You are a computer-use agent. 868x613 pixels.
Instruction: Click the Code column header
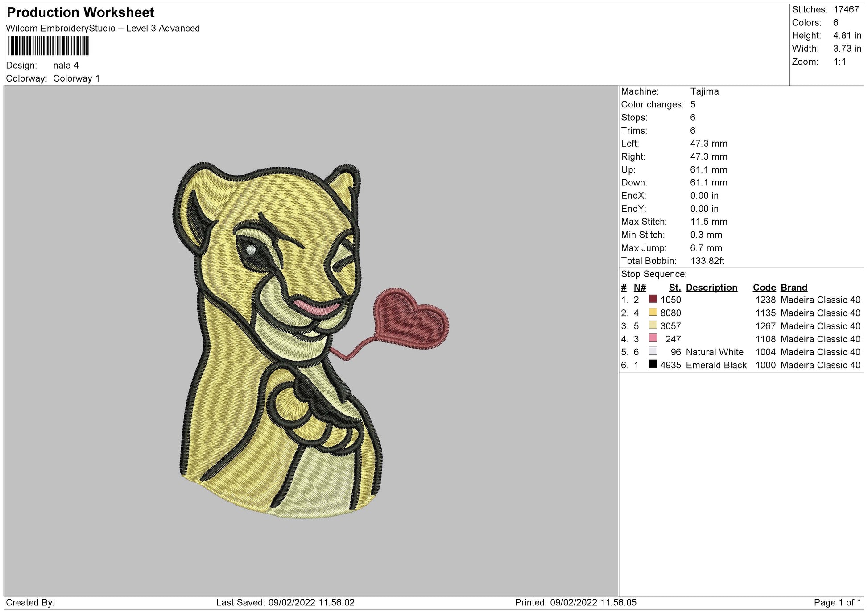(x=764, y=288)
